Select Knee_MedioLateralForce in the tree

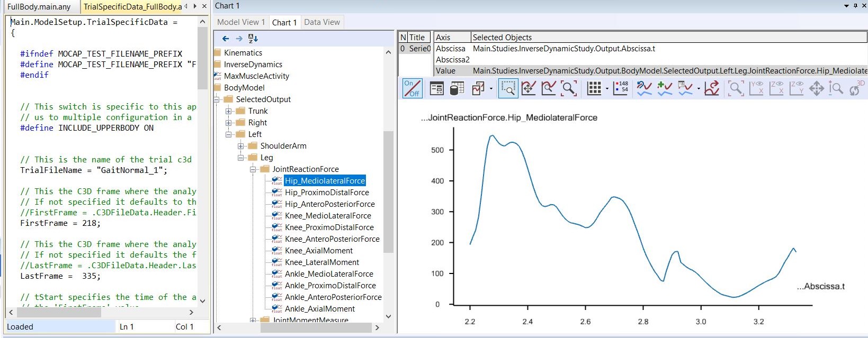328,216
